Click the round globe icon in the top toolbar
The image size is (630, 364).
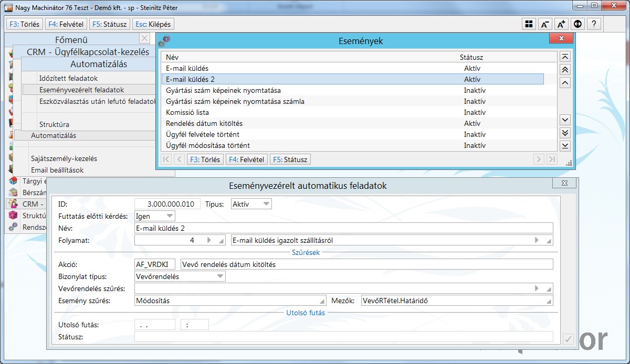pos(577,24)
